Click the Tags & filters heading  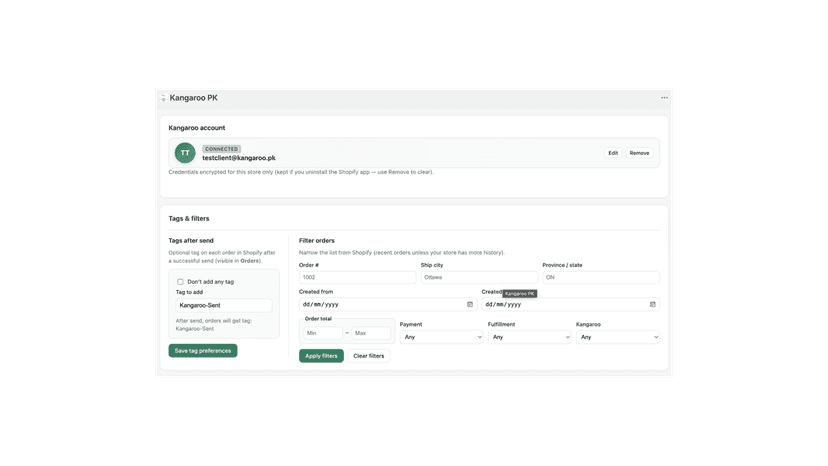coord(189,218)
